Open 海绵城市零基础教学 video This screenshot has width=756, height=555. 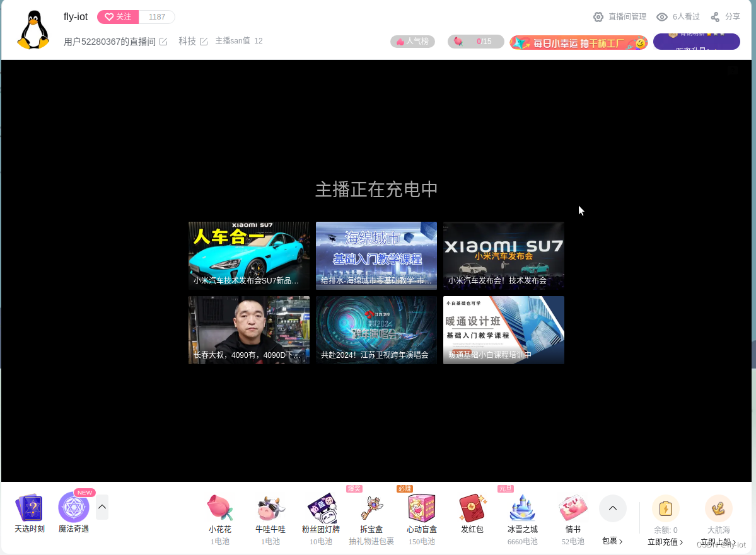(x=376, y=256)
